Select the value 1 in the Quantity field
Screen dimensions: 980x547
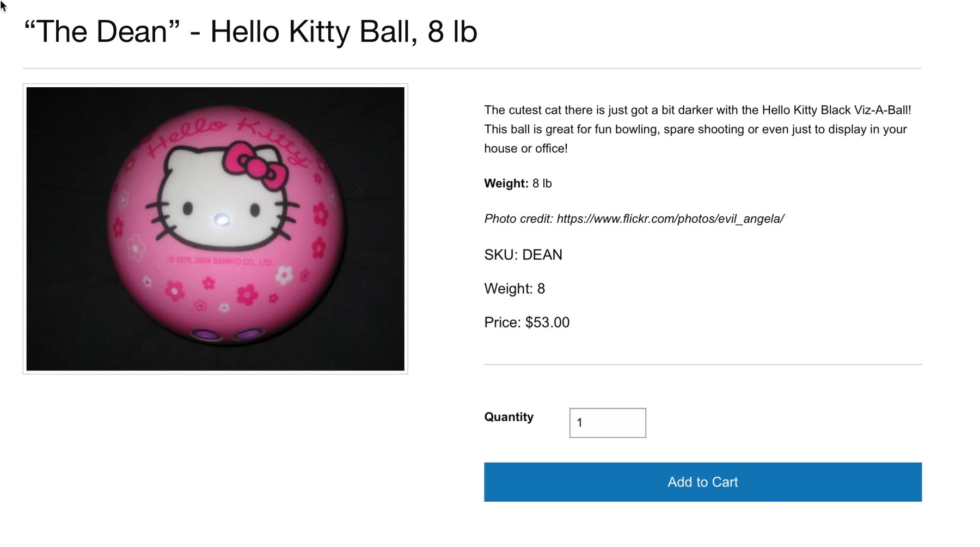coord(580,423)
